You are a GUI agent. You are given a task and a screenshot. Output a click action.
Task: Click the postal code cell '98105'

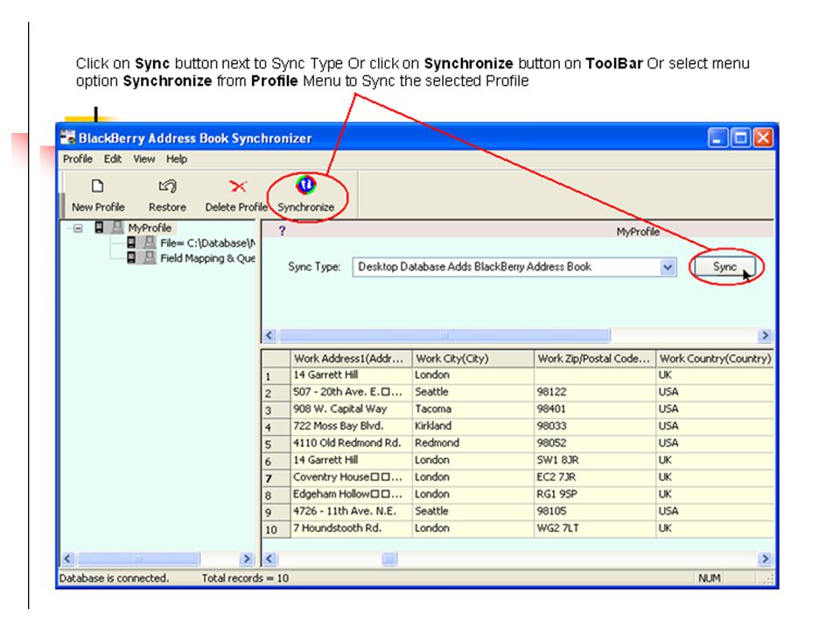coord(595,512)
